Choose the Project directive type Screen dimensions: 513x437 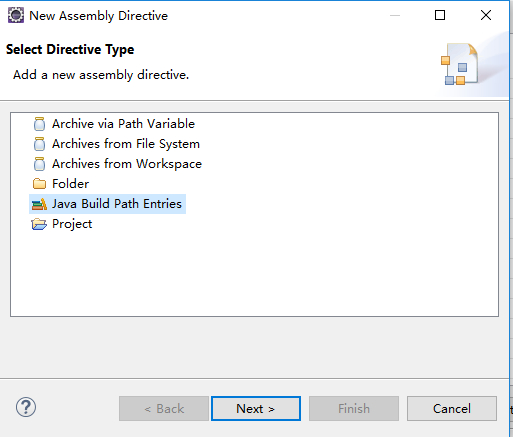[x=72, y=224]
